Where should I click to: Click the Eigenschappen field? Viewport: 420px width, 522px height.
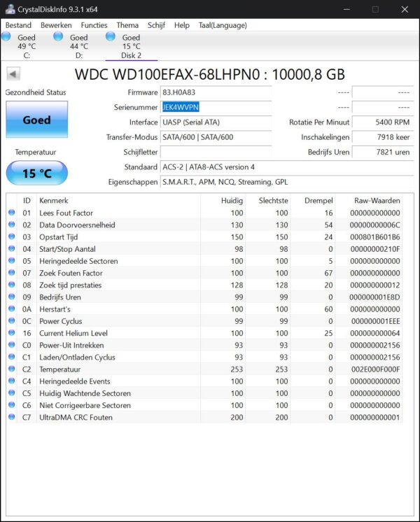(287, 182)
